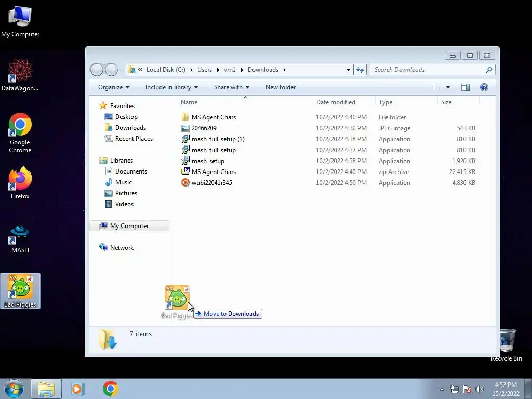This screenshot has width=532, height=399.
Task: Open Chrome from the taskbar
Action: [x=110, y=389]
